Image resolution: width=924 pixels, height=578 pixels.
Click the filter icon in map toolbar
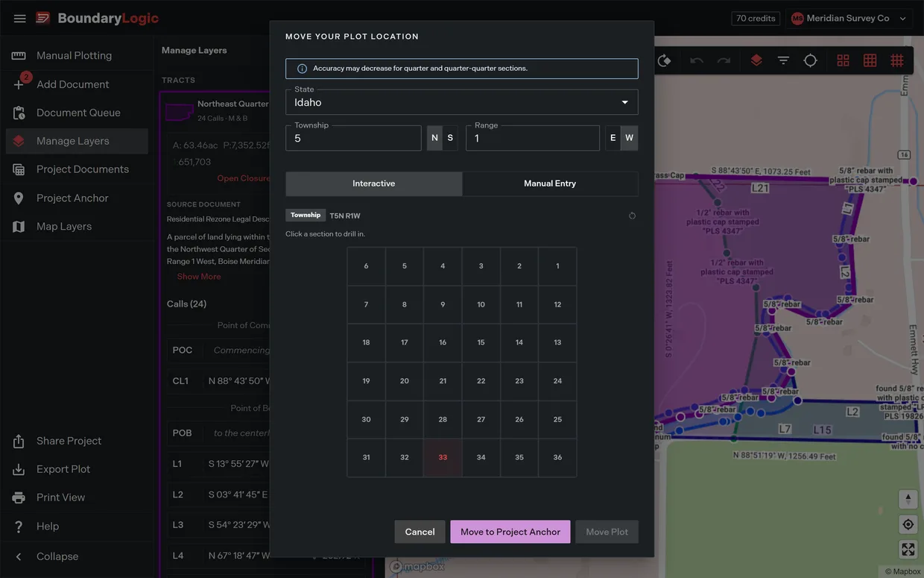783,60
